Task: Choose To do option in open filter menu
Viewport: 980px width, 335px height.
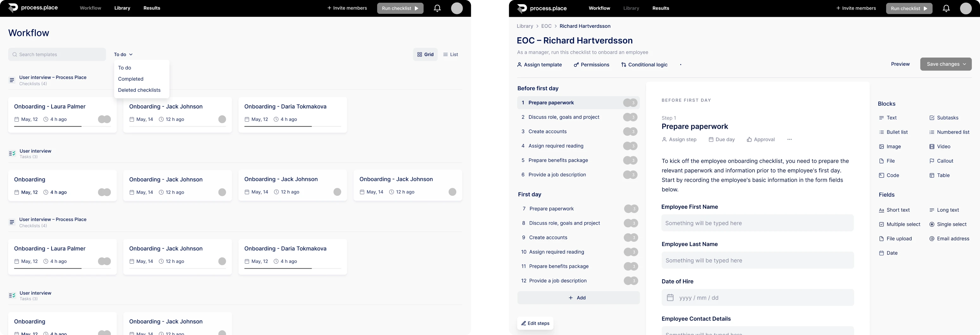Action: (124, 68)
